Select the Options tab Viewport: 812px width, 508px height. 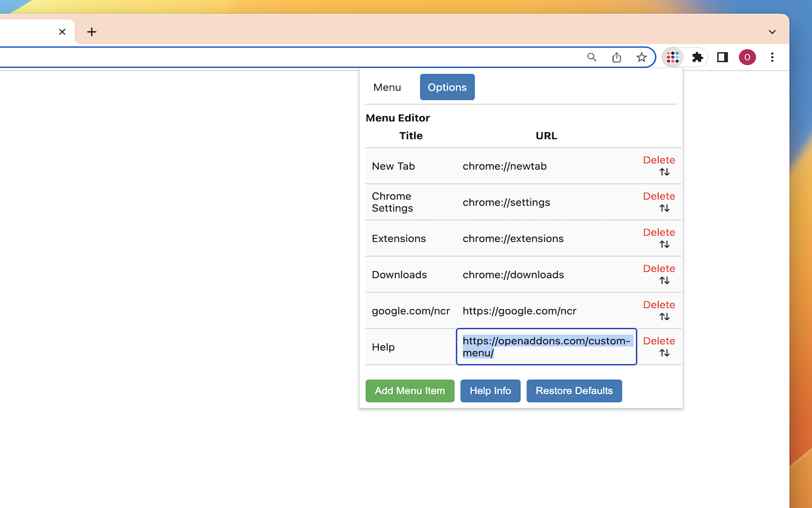pyautogui.click(x=447, y=87)
